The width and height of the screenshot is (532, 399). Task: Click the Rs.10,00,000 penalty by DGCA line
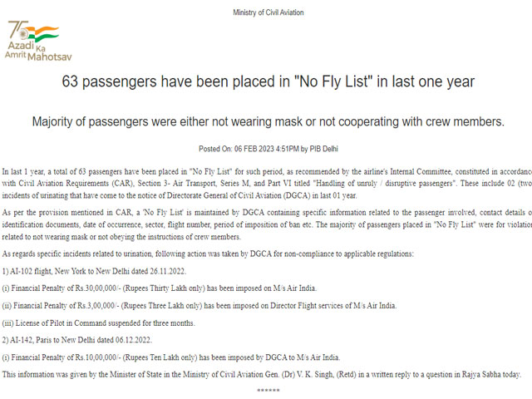click(x=171, y=357)
